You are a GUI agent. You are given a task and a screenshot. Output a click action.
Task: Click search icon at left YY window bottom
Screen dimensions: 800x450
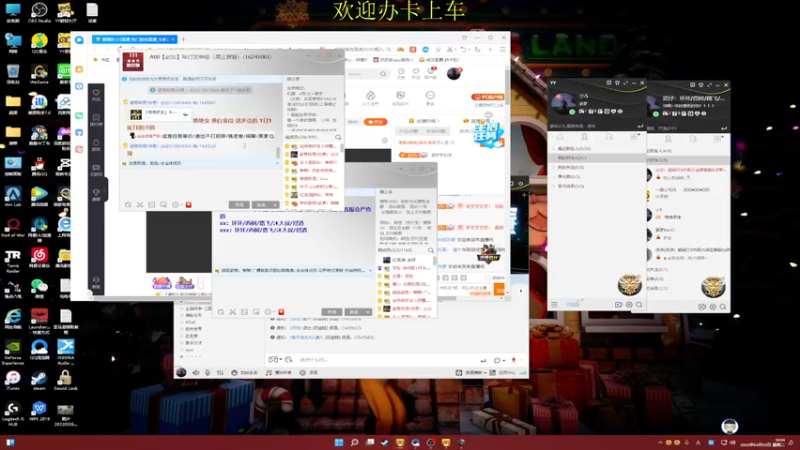639,305
